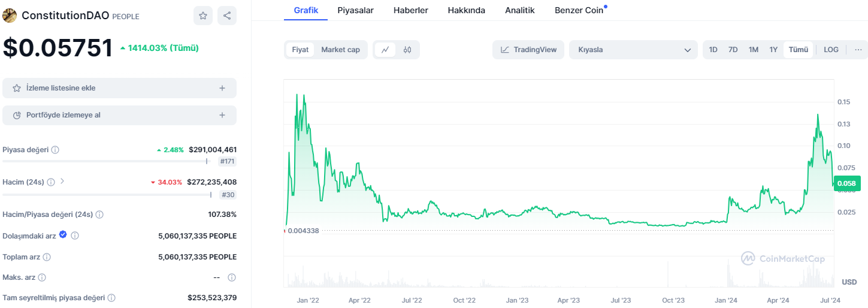Show info for Piyasa değeri
Image resolution: width=868 pixels, height=308 pixels.
(55, 150)
